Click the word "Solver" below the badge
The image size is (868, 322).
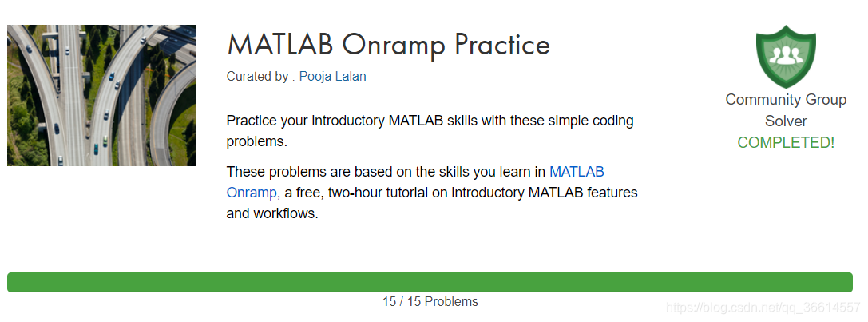[x=786, y=121]
